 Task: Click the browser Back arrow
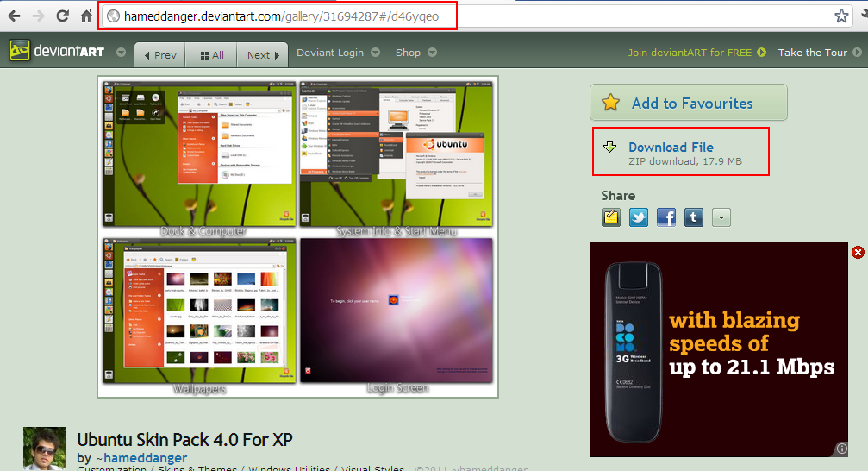(14, 16)
